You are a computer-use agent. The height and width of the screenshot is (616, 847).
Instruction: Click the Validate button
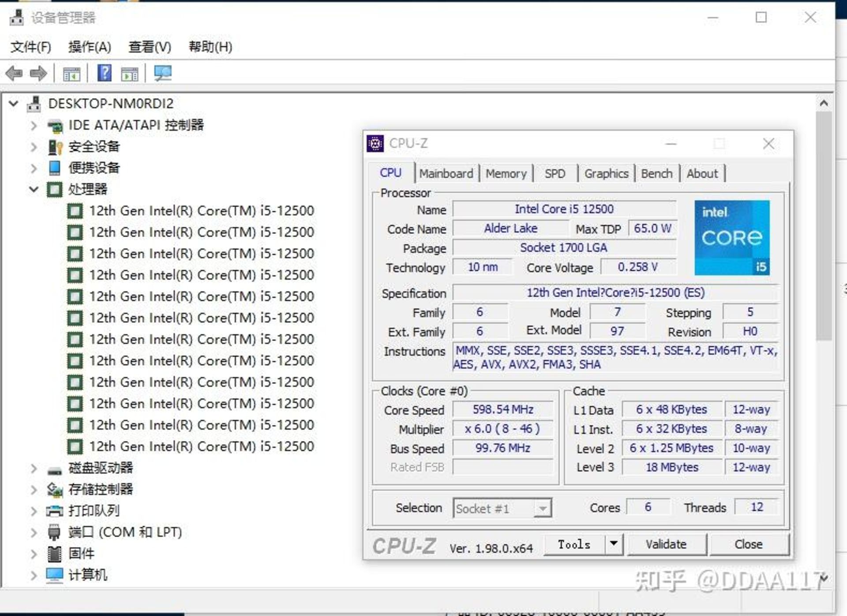click(x=666, y=544)
